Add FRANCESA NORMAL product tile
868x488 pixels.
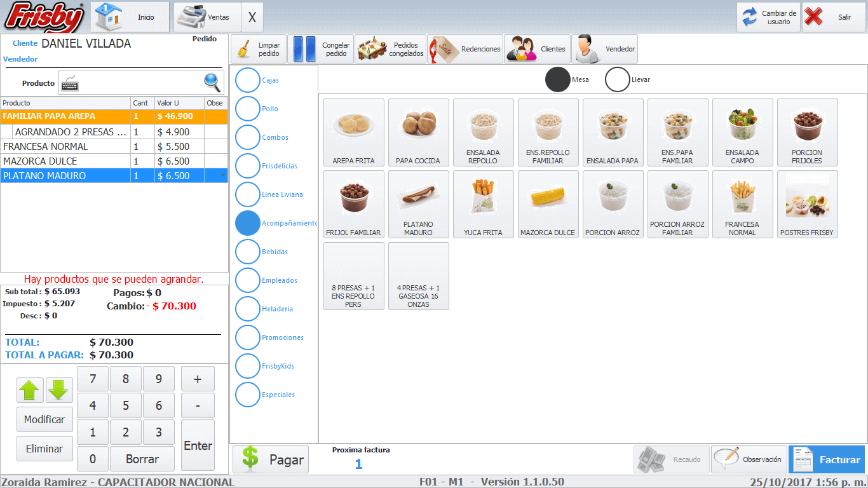click(x=743, y=204)
